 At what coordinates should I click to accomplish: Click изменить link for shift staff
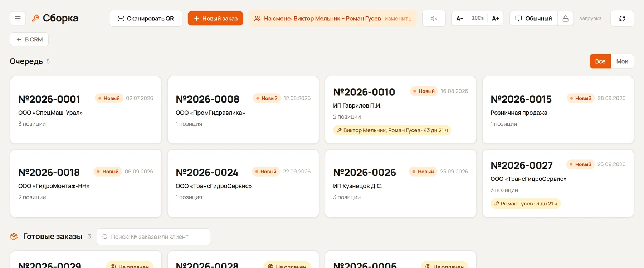pos(398,19)
